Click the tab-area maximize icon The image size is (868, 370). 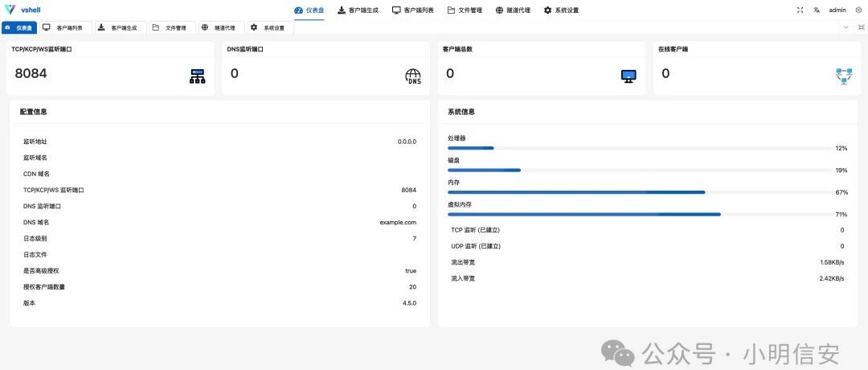861,27
